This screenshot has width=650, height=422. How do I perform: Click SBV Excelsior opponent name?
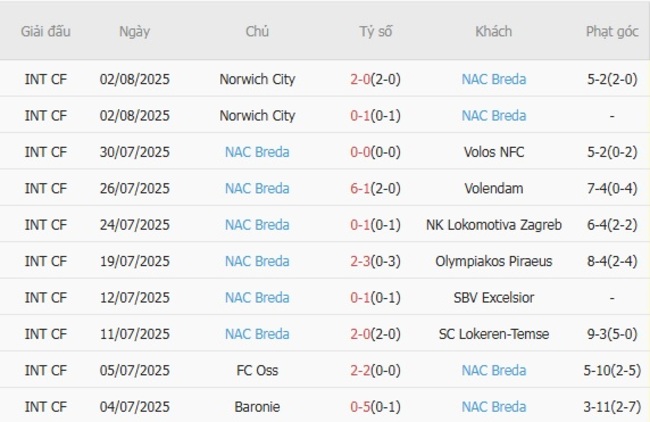pyautogui.click(x=493, y=298)
